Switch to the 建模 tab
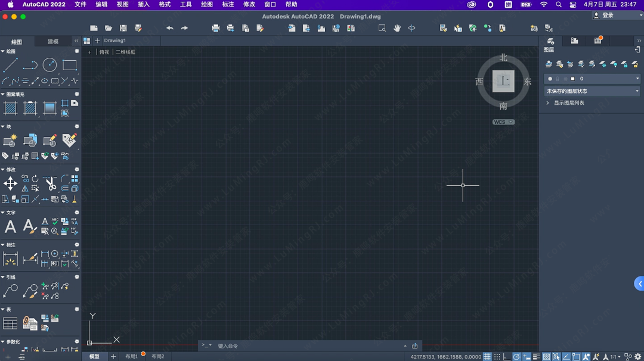This screenshot has width=644, height=361. click(53, 42)
